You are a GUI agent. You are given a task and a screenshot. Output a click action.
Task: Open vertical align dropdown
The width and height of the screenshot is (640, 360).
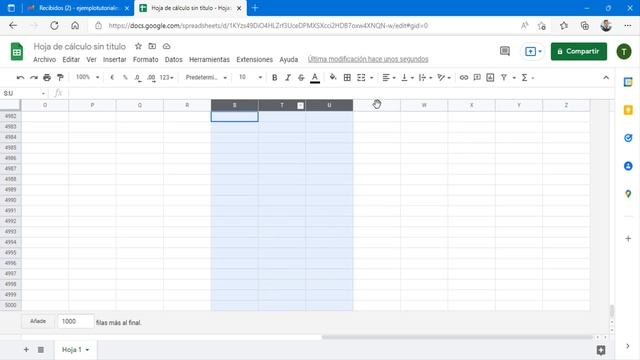(407, 78)
